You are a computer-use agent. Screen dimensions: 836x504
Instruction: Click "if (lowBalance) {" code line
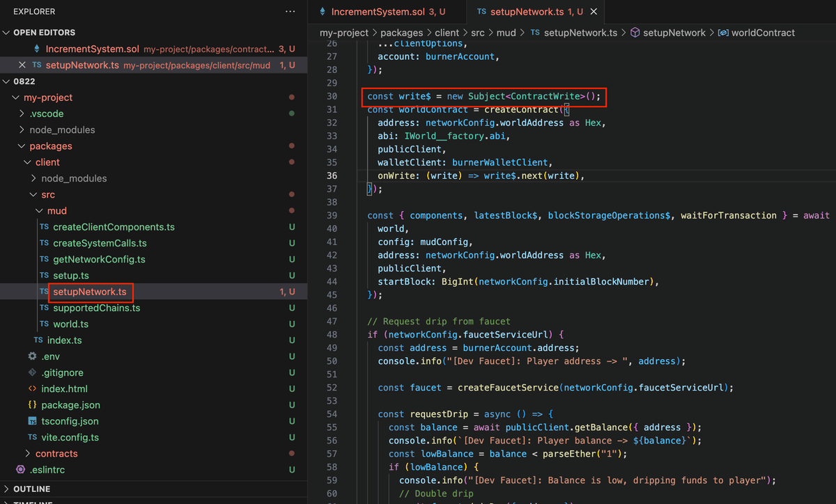point(433,466)
